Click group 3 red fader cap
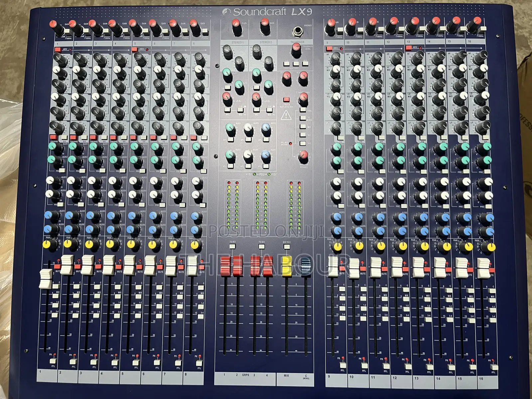Image resolution: width=532 pixels, height=399 pixels. (255, 266)
